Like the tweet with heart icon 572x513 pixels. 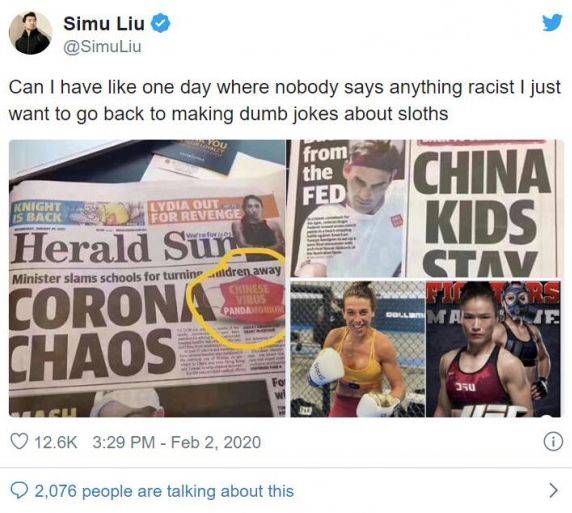tap(19, 442)
